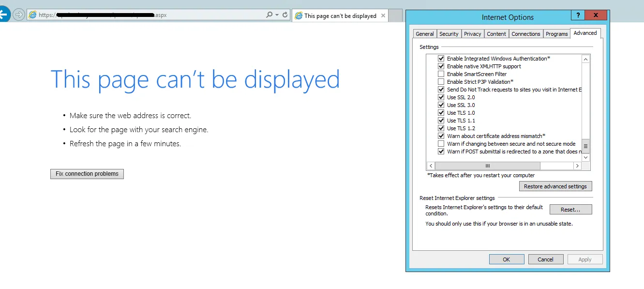Select the Advanced tab
The height and width of the screenshot is (289, 644).
click(585, 33)
